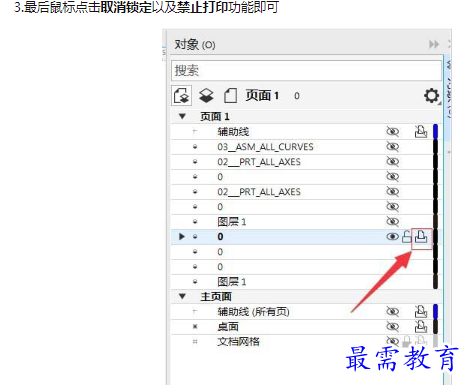Screen dimensions: 467x390
Task: Click the guideline type icon beside 辅助线
Action: [x=195, y=132]
